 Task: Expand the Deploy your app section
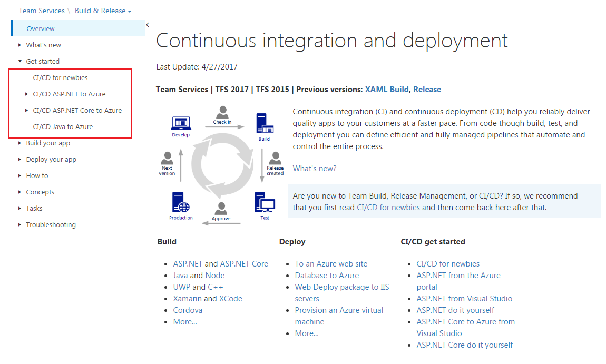pos(20,159)
